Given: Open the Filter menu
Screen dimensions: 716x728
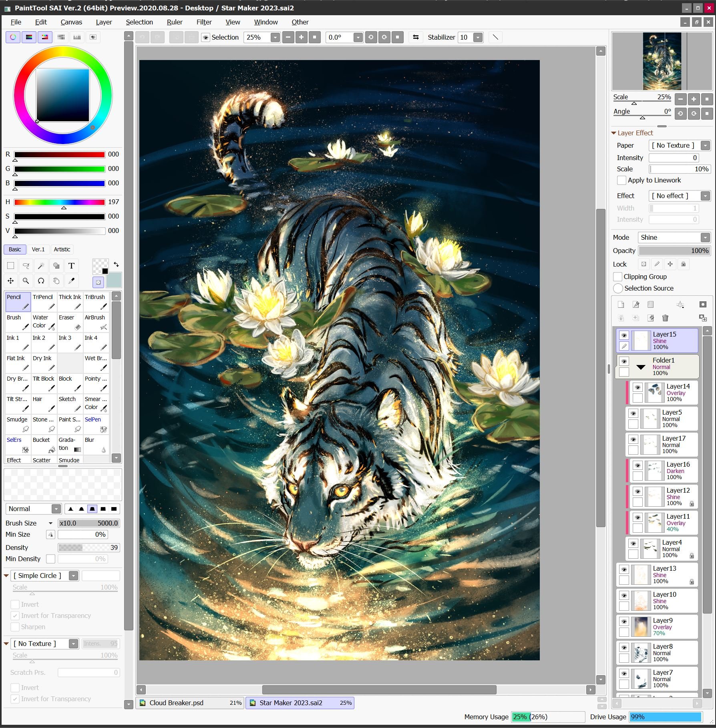Looking at the screenshot, I should pos(204,22).
